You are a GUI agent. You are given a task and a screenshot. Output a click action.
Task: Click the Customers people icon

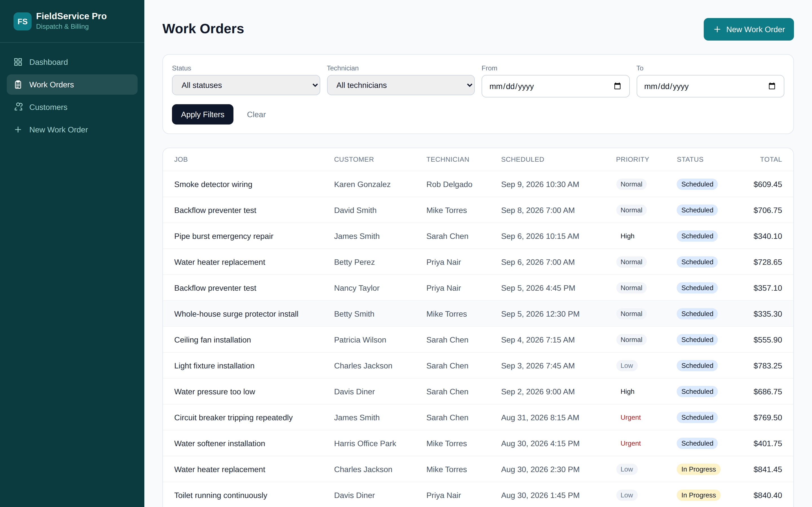[18, 107]
